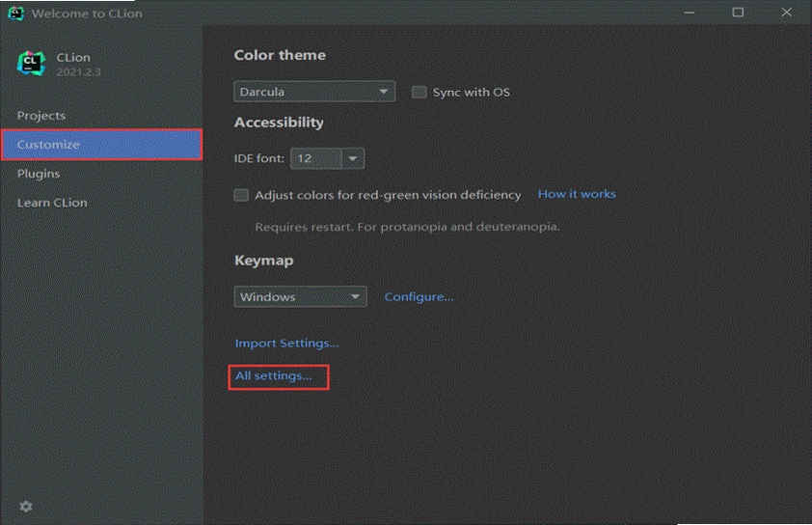812x525 pixels.
Task: Maximize the Welcome to CLion window
Action: tap(738, 13)
